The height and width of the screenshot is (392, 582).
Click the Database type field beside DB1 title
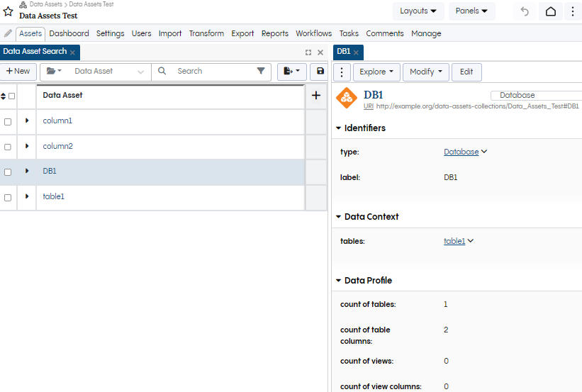tap(537, 96)
